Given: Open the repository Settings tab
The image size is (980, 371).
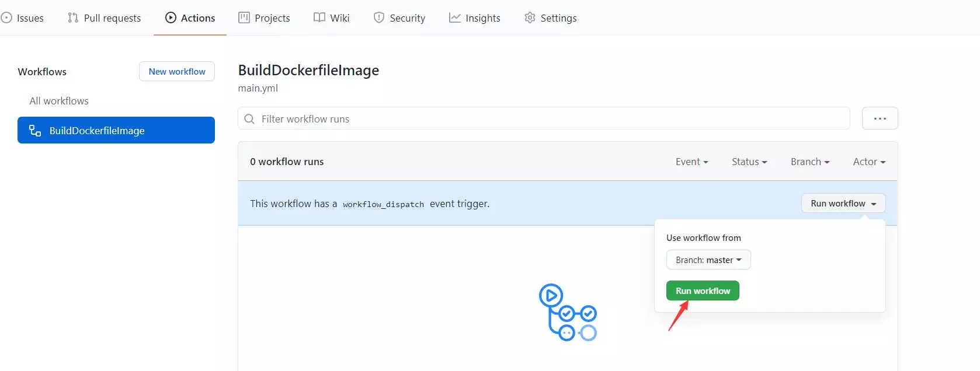Looking at the screenshot, I should point(550,18).
